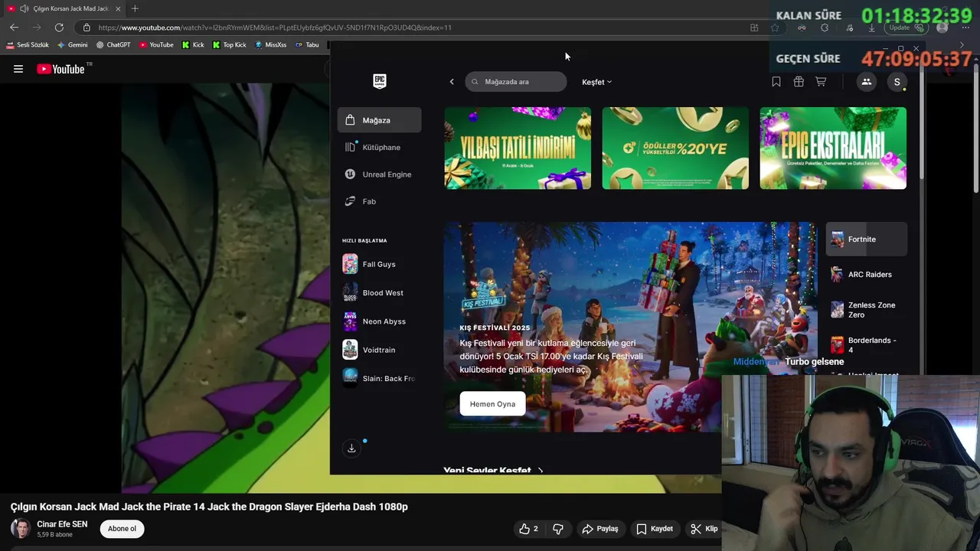The image size is (980, 551).
Task: Open the ChatGPT bookmark
Action: click(x=113, y=45)
